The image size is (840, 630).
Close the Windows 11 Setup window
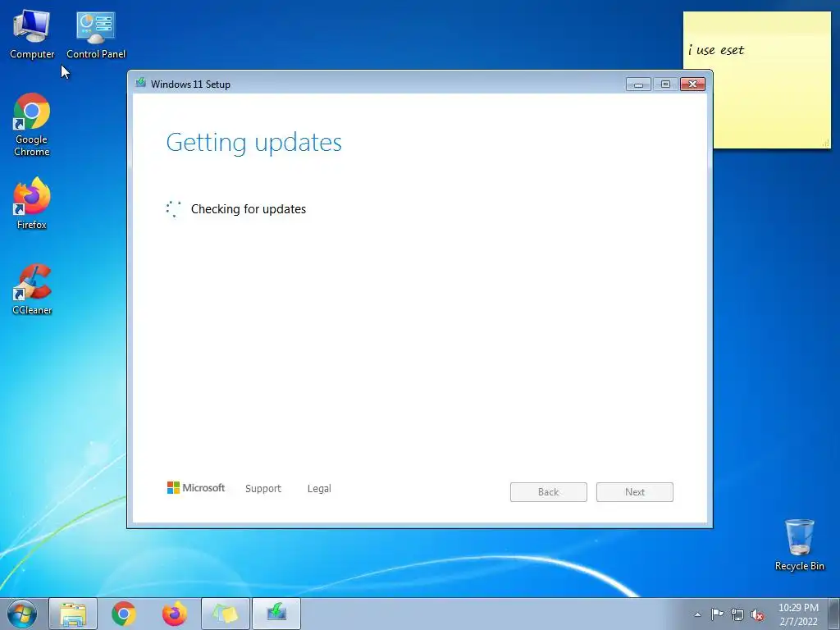coord(692,84)
